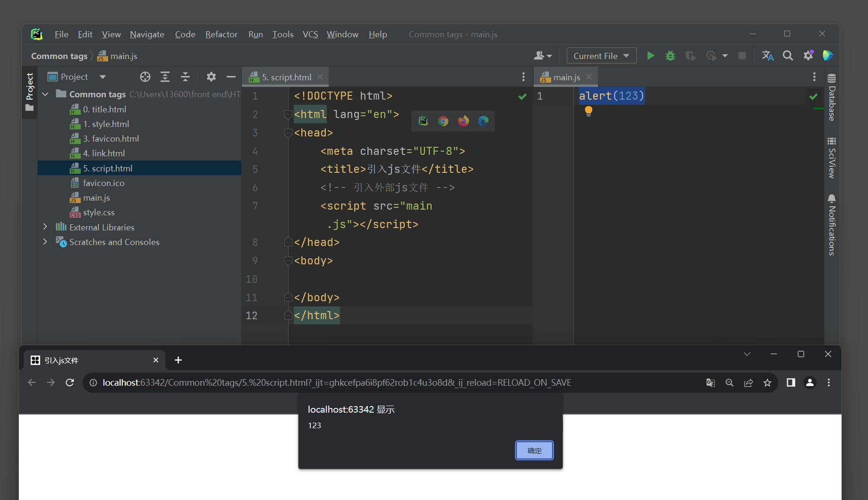
Task: Open 0. title.html in project tree
Action: [104, 110]
